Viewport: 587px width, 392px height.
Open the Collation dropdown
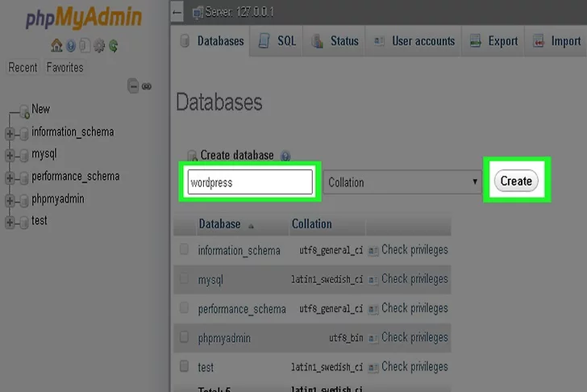pyautogui.click(x=402, y=182)
